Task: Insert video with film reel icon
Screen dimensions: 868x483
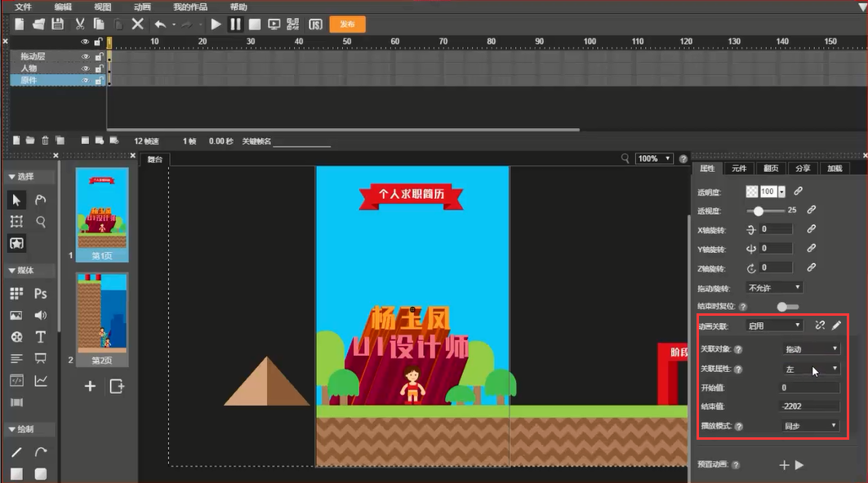Action: click(16, 337)
